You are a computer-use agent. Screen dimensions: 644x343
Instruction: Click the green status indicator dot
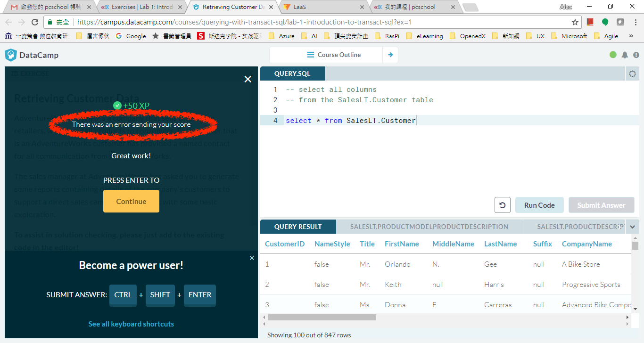click(613, 55)
